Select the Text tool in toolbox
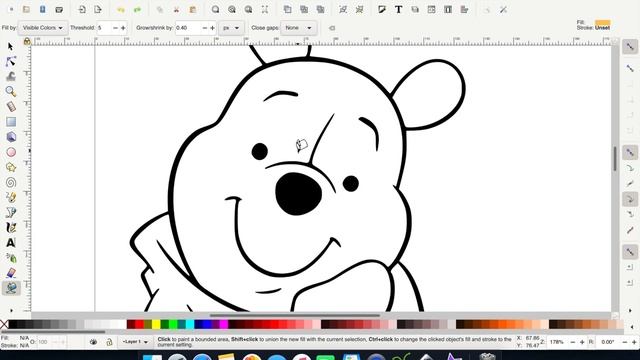 click(11, 242)
